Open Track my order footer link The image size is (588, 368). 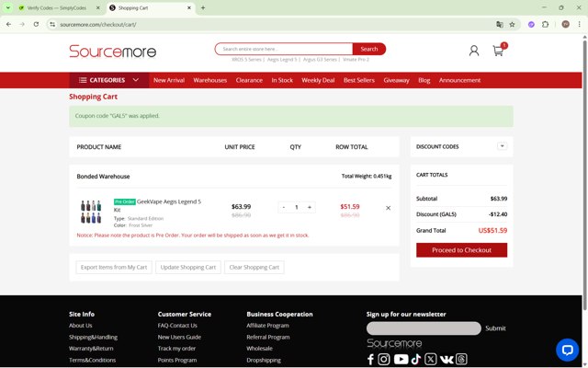pos(176,349)
